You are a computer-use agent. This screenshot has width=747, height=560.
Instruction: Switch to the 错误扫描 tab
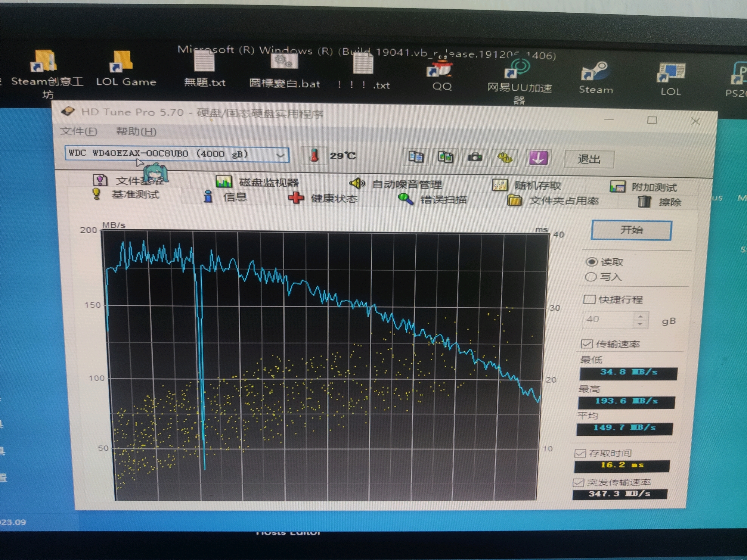433,200
